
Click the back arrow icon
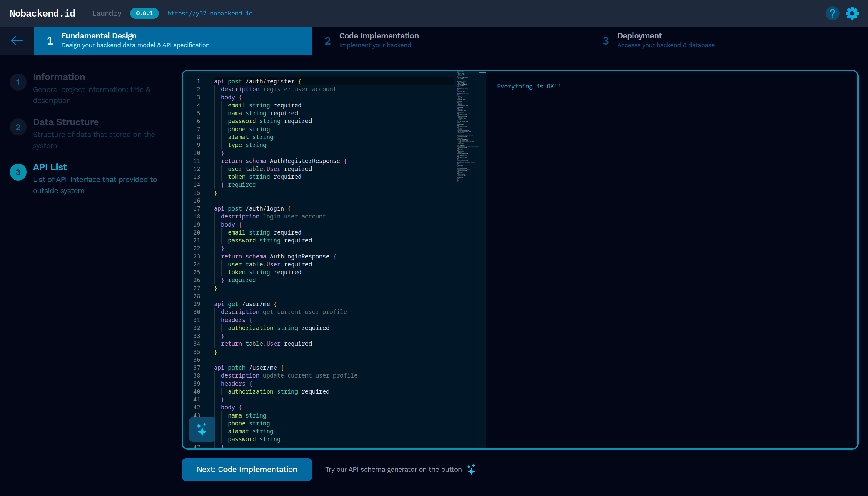[x=17, y=41]
